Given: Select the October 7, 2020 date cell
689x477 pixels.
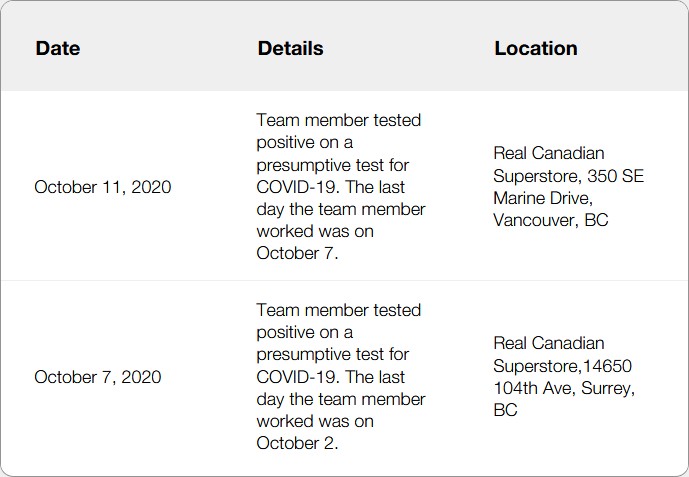Looking at the screenshot, I should pyautogui.click(x=98, y=377).
